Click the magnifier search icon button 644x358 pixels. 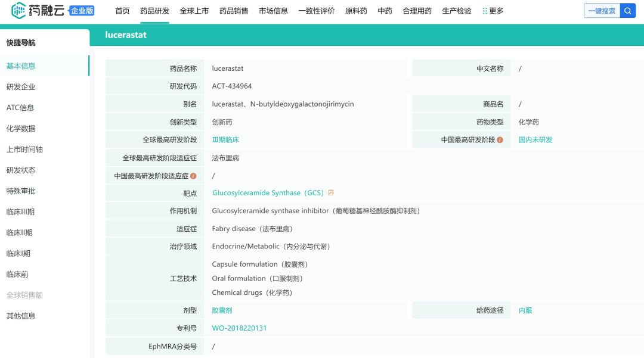click(x=628, y=11)
